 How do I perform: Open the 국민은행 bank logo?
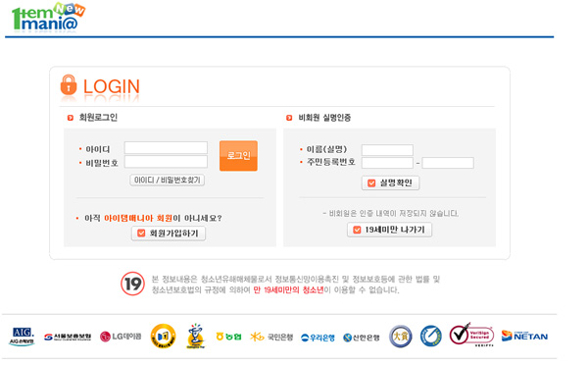271,337
